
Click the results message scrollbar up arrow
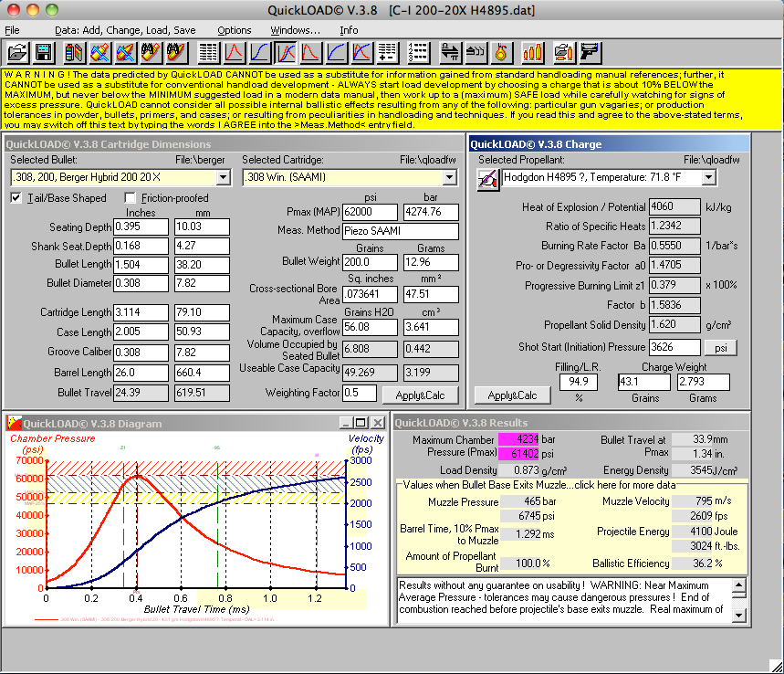[739, 585]
